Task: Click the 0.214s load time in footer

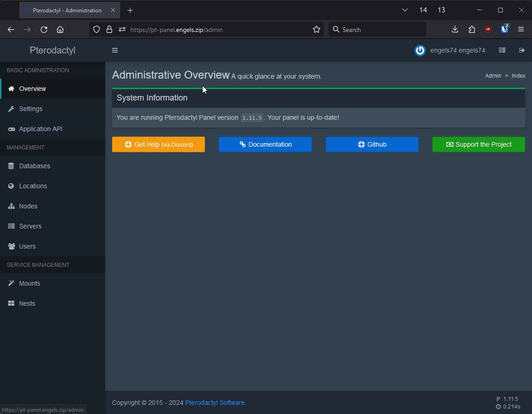Action: pyautogui.click(x=511, y=407)
